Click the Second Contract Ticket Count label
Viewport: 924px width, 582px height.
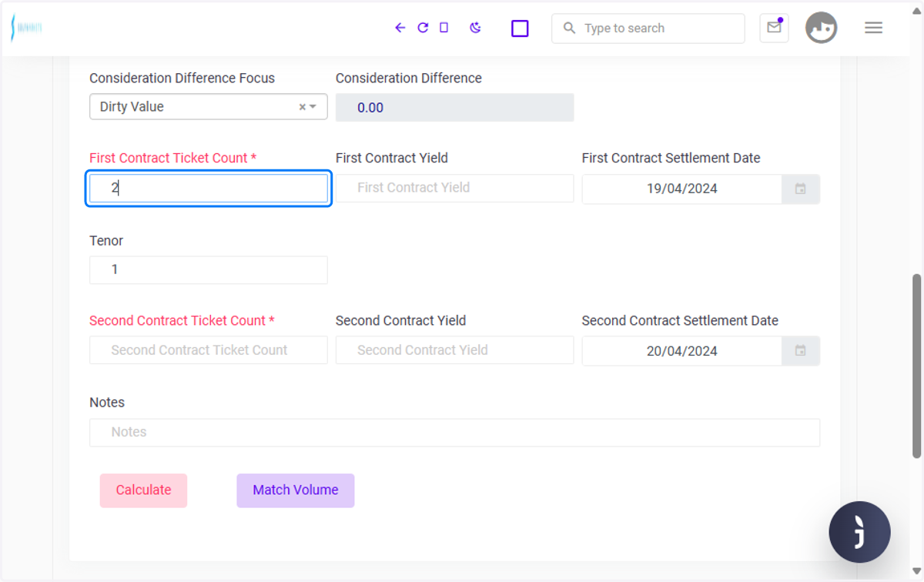(182, 321)
